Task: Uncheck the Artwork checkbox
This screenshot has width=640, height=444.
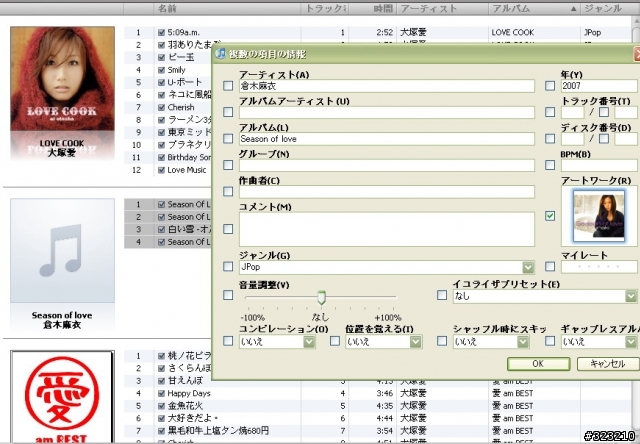Action: point(550,216)
